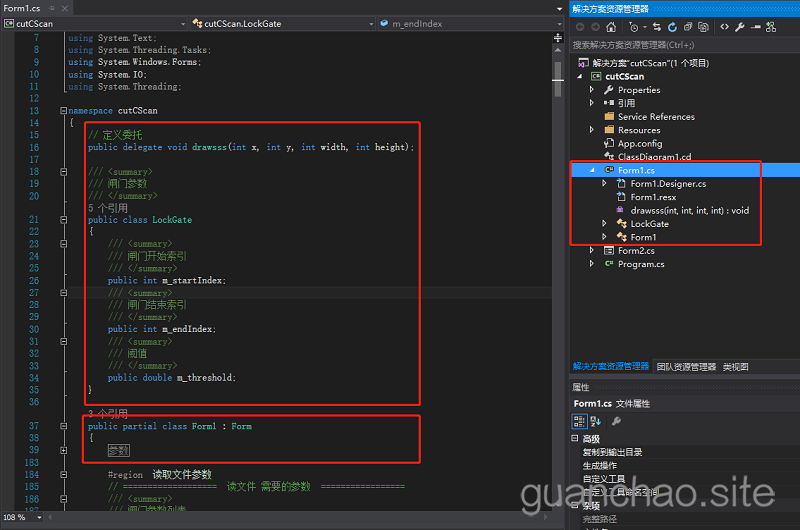The width and height of the screenshot is (800, 530).
Task: Collapse the LockGate class outlining toggle
Action: (63, 220)
